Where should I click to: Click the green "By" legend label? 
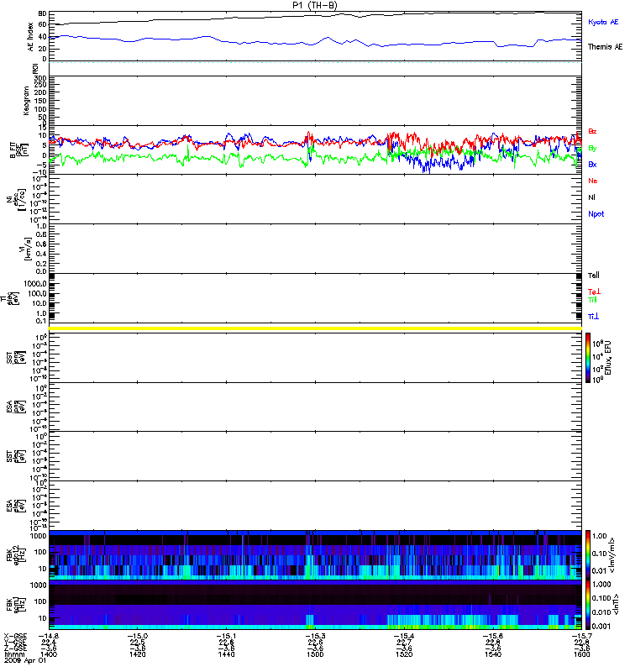592,149
